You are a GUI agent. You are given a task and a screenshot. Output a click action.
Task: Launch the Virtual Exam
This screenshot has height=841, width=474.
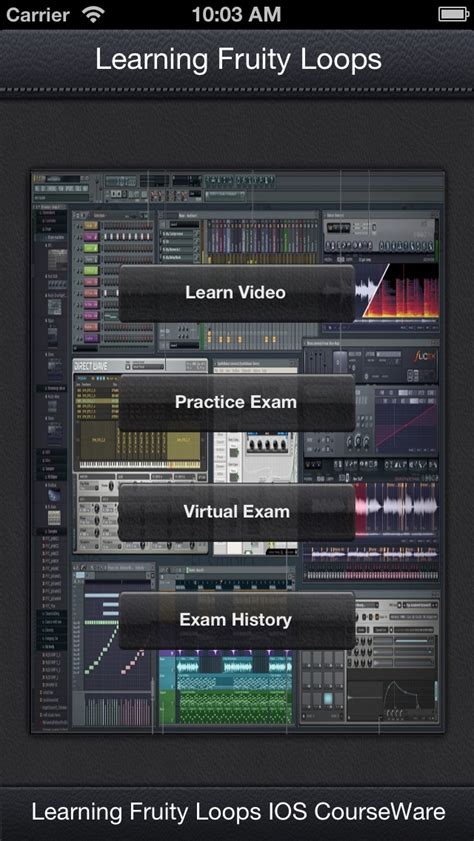coord(236,512)
